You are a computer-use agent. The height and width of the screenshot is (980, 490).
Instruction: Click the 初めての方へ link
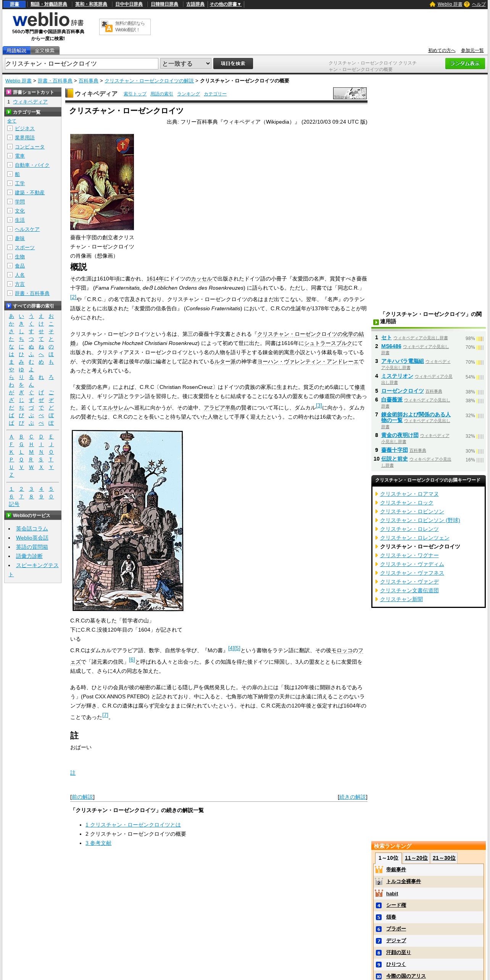442,50
